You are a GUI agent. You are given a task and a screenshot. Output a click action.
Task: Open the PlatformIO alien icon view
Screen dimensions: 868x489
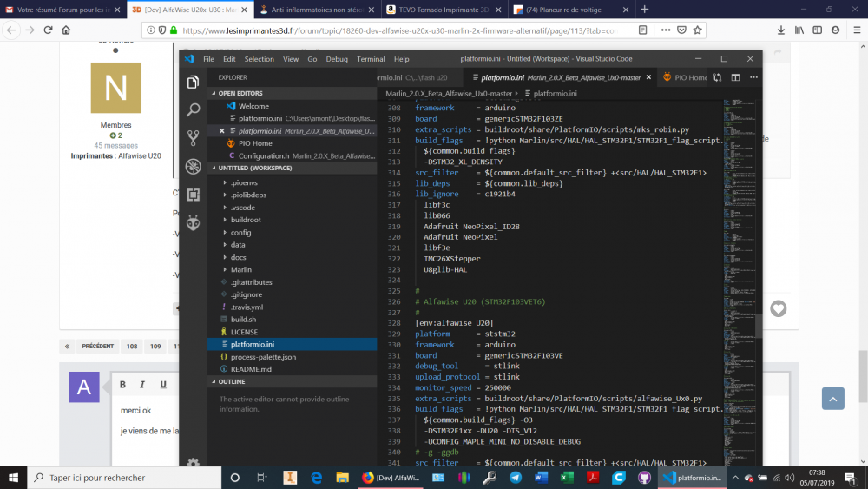193,222
